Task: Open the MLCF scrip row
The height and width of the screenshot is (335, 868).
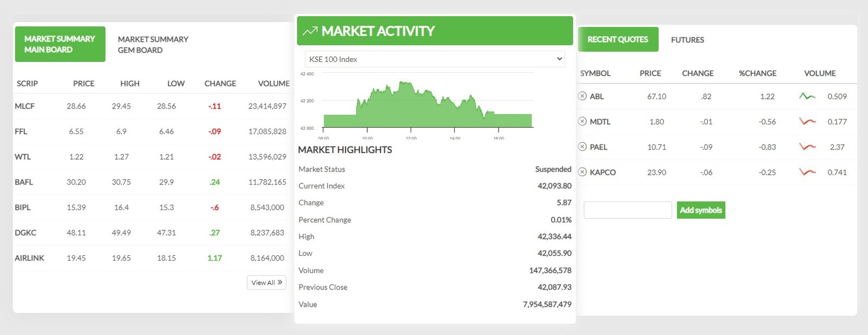Action: tap(25, 106)
